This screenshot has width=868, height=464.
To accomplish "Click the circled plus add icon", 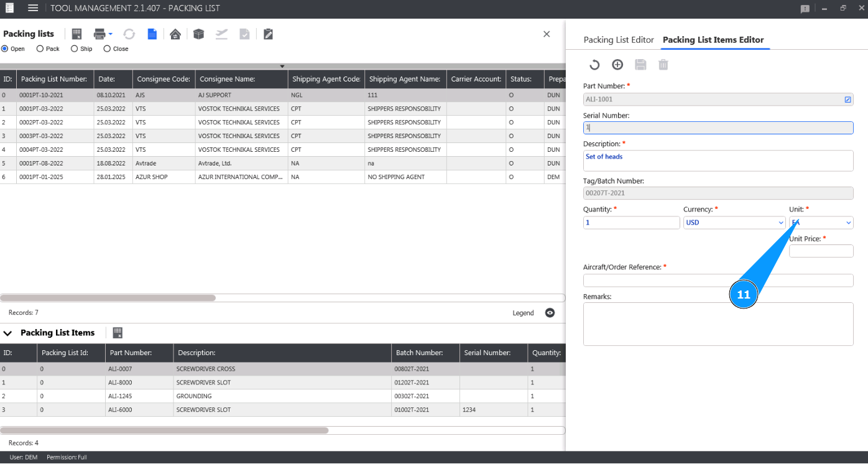I will pos(617,65).
